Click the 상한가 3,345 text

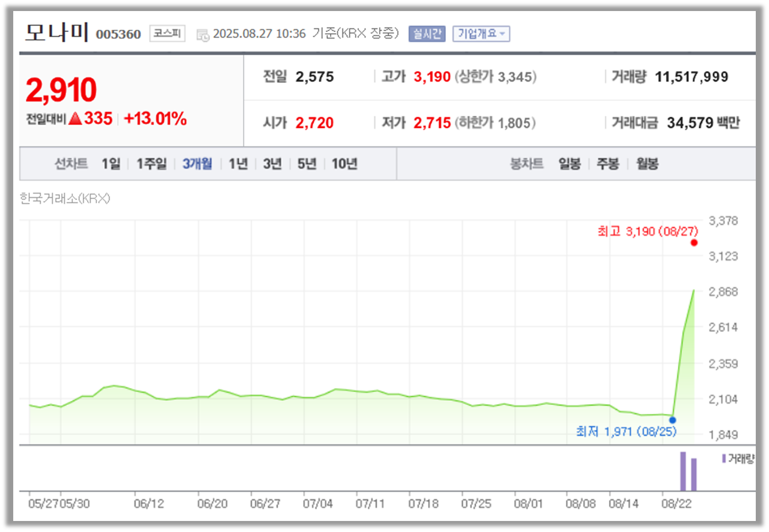pos(496,77)
